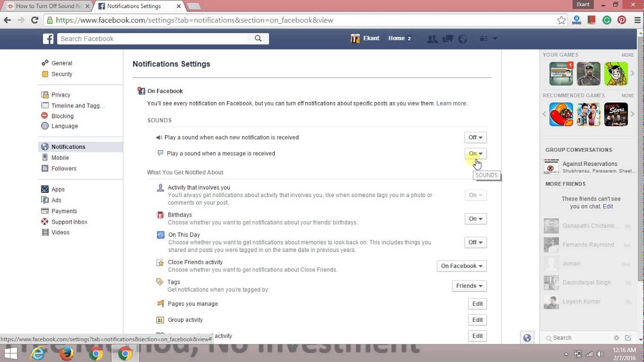Image resolution: width=644 pixels, height=362 pixels.
Task: Click the search magnifier button
Action: [x=258, y=39]
